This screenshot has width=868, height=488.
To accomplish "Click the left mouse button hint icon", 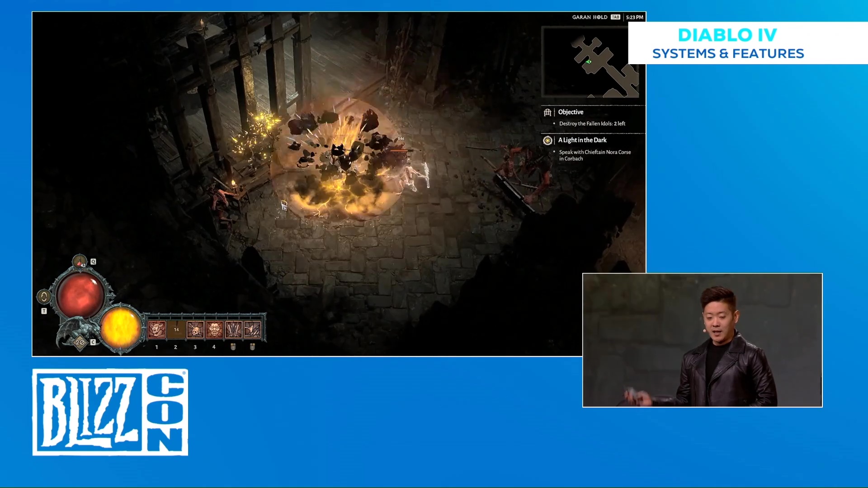I will coord(233,347).
